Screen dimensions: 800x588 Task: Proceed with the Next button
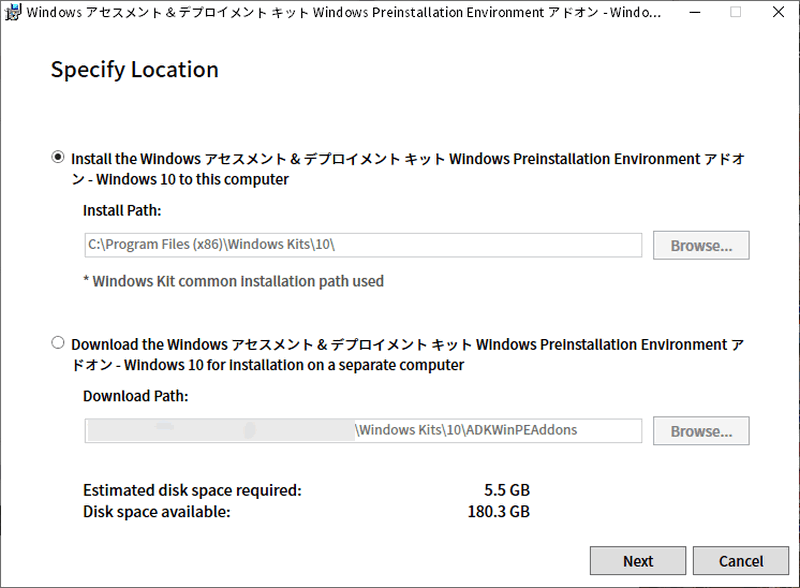(638, 561)
